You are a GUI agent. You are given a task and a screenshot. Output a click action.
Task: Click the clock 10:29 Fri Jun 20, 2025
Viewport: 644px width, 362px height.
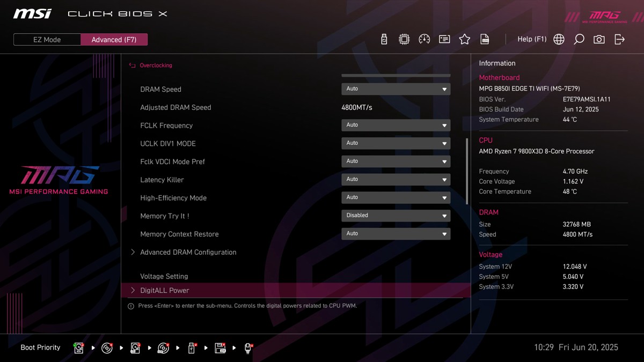576,348
